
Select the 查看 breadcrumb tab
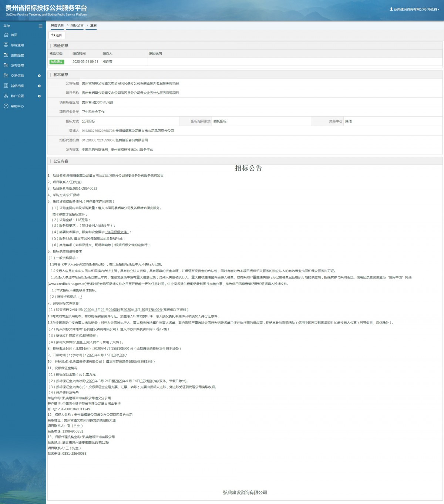point(93,25)
